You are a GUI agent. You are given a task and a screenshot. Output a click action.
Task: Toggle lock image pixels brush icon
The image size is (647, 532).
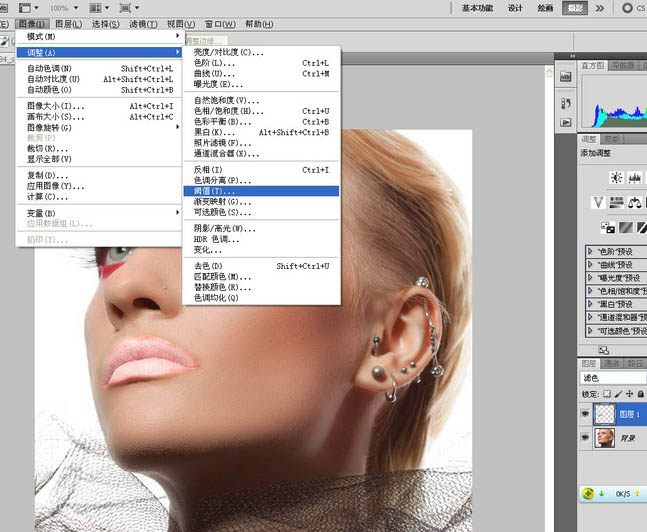click(x=618, y=394)
